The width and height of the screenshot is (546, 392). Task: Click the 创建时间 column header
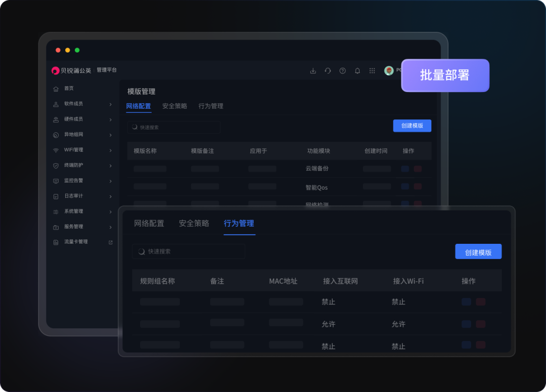click(x=376, y=151)
